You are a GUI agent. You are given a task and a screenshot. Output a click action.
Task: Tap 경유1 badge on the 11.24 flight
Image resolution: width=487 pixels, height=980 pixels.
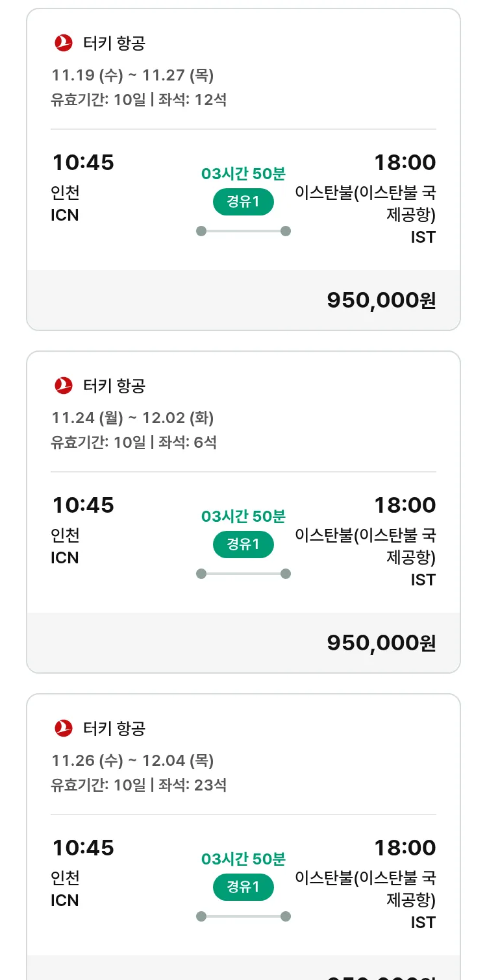click(243, 545)
